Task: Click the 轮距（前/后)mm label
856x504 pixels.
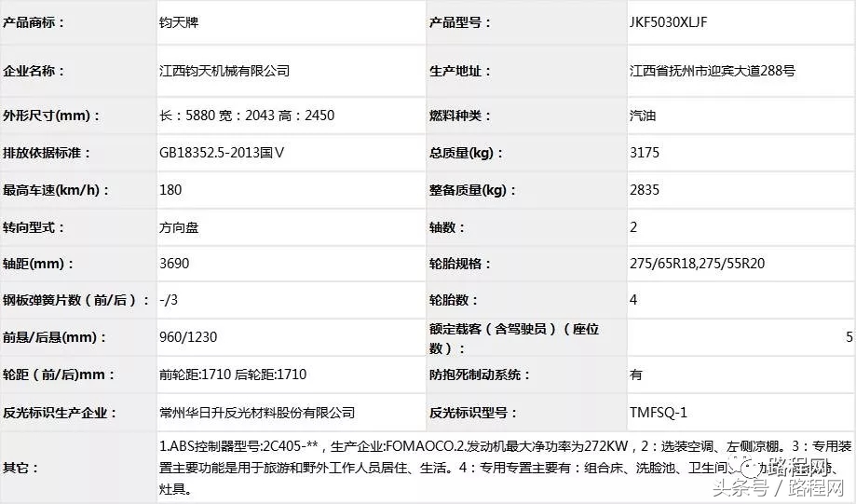Action: (x=59, y=375)
